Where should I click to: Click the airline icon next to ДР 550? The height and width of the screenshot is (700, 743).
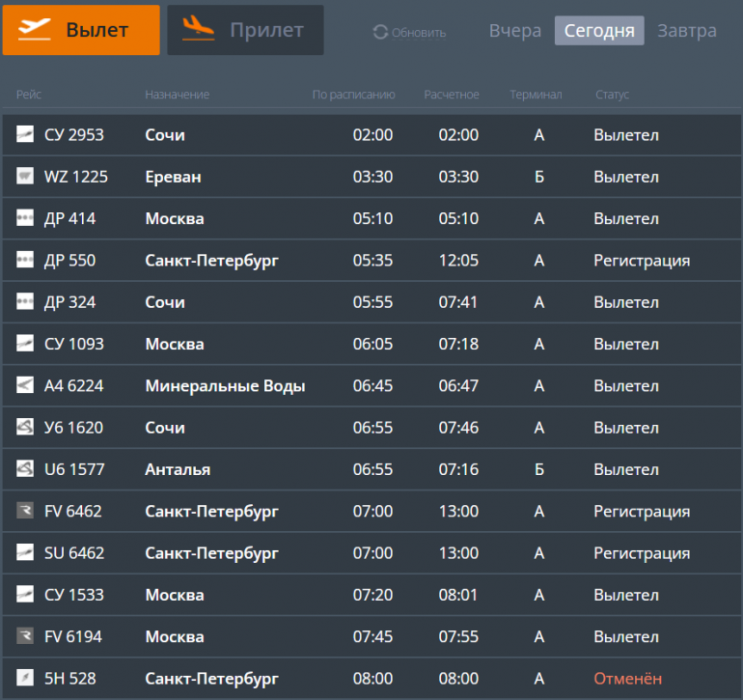25,260
